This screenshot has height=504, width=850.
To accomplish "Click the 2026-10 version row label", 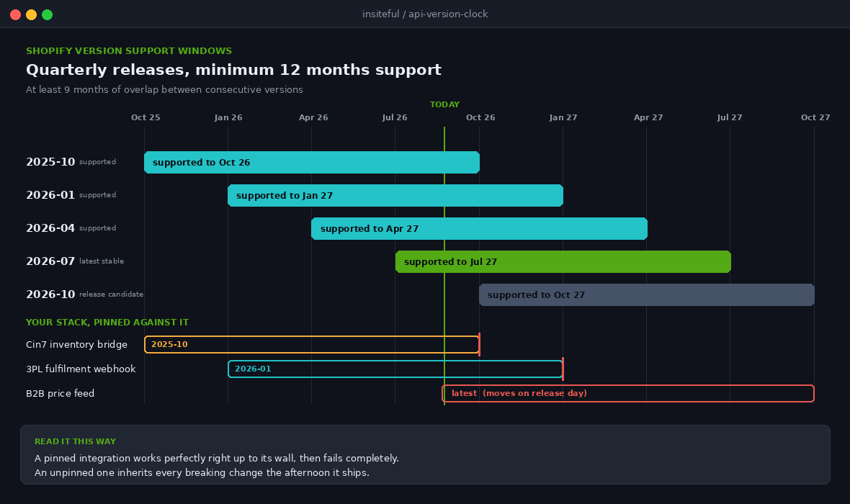I will tap(50, 294).
